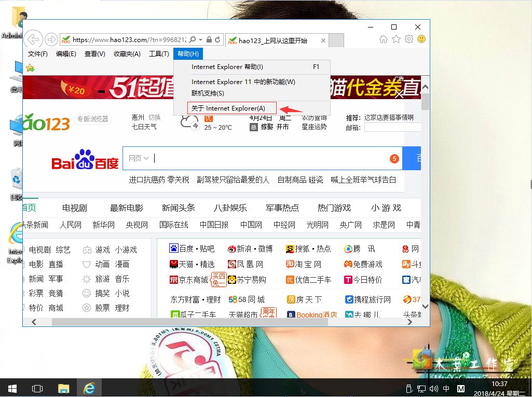Select Internet Explorer 帮助(I) menu entry
Viewport: 532px width, 397px height.
252,67
